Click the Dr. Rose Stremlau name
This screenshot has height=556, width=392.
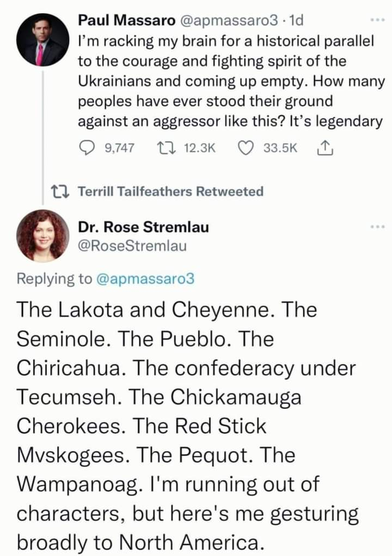(144, 227)
